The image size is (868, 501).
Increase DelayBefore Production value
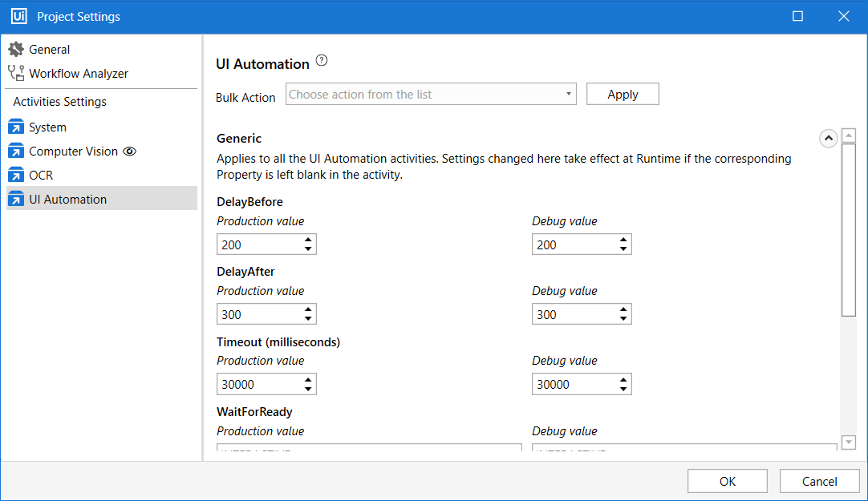click(308, 240)
